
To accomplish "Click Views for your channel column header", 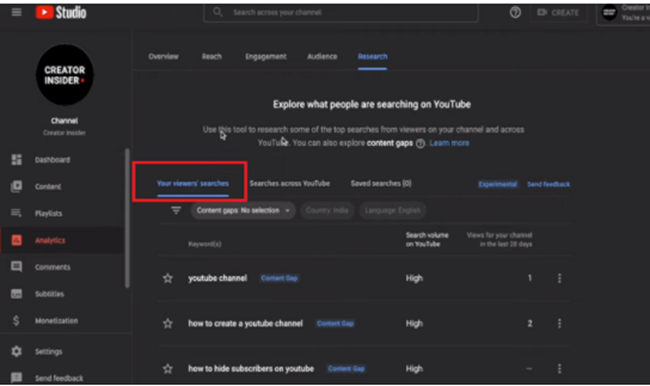I will 500,240.
